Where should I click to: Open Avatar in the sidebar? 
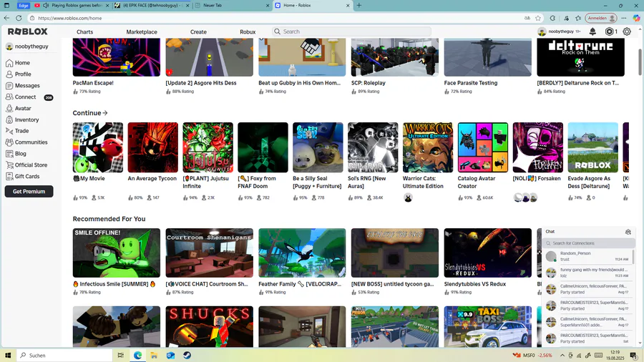[19, 108]
